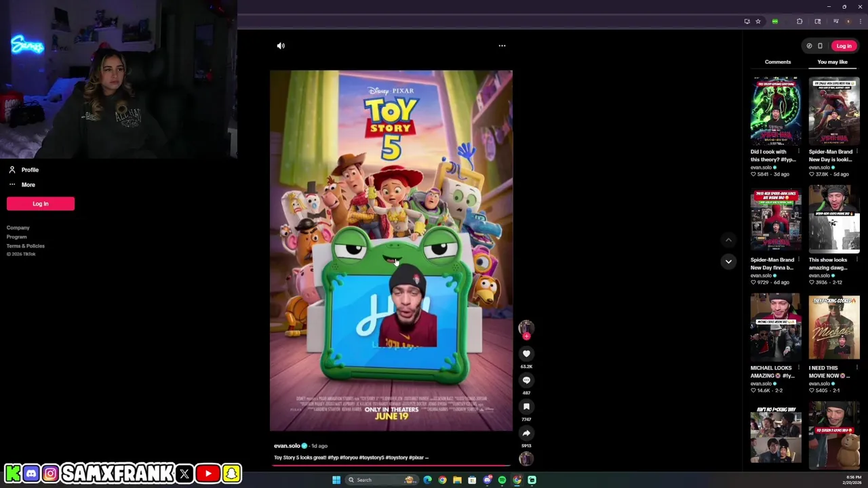
Task: Open the Terms & Policies link
Action: click(26, 245)
